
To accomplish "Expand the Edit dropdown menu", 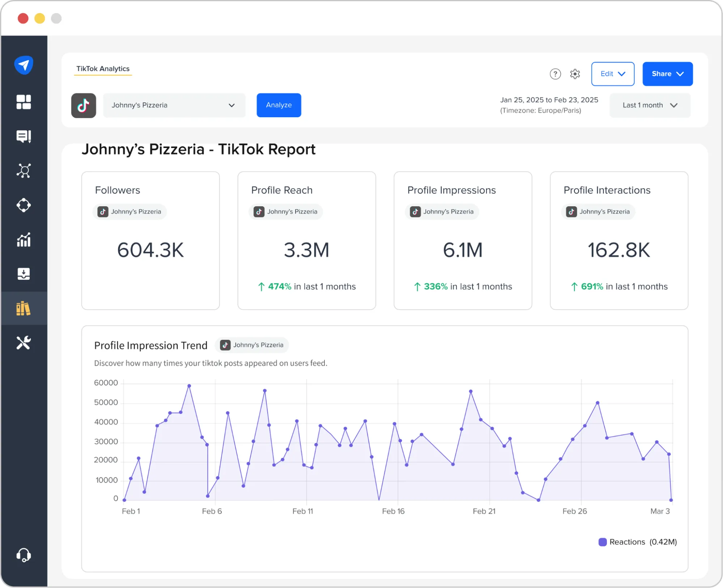I will pyautogui.click(x=613, y=74).
